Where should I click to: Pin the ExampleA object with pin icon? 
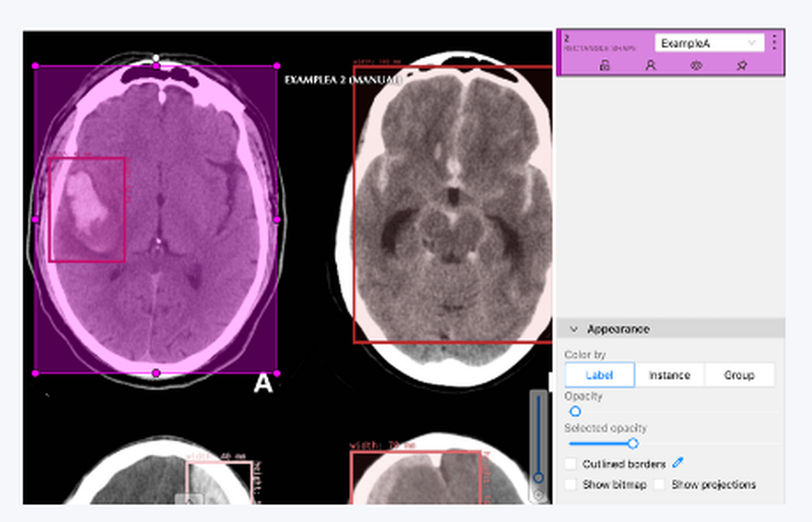click(x=742, y=65)
